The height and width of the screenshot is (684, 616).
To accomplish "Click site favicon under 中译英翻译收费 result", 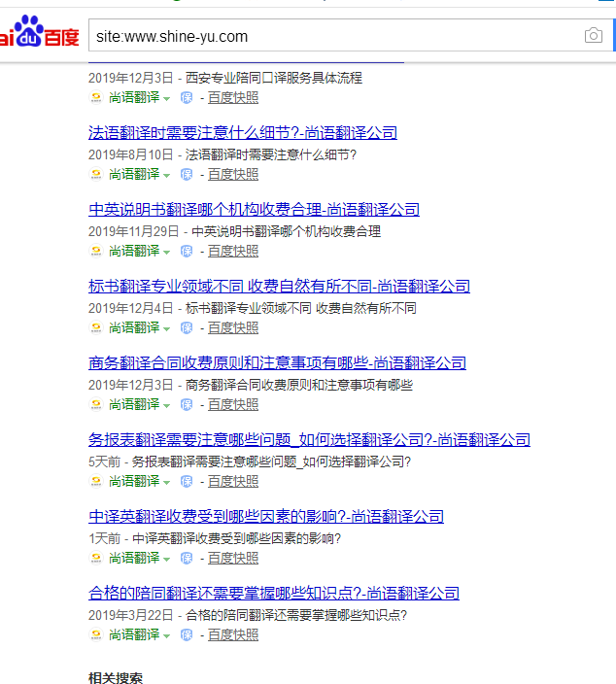I will click(x=96, y=558).
